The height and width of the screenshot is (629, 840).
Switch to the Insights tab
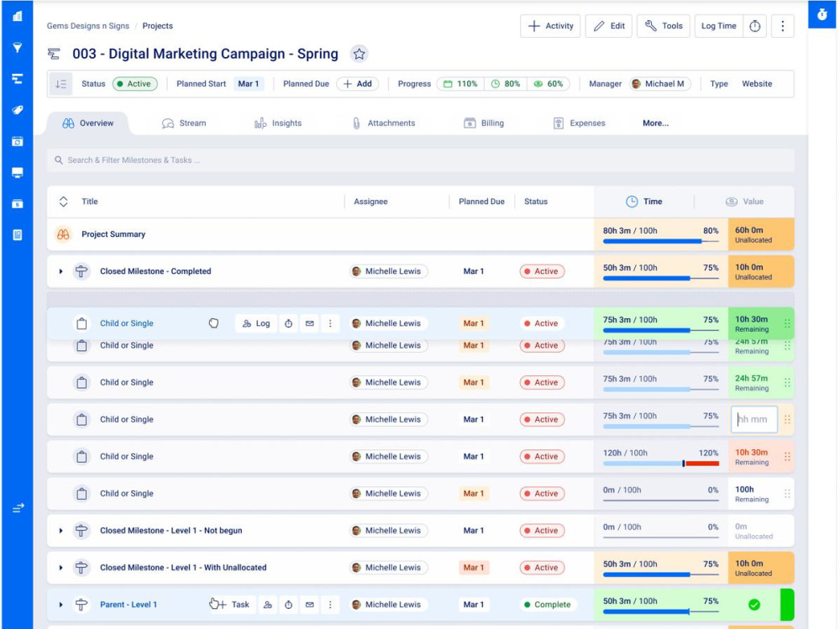coord(277,123)
